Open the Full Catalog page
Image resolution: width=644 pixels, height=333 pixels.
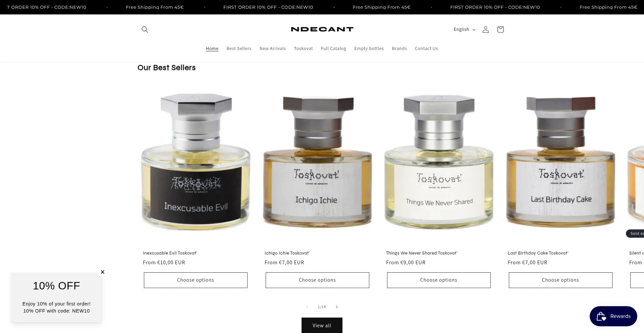point(333,49)
